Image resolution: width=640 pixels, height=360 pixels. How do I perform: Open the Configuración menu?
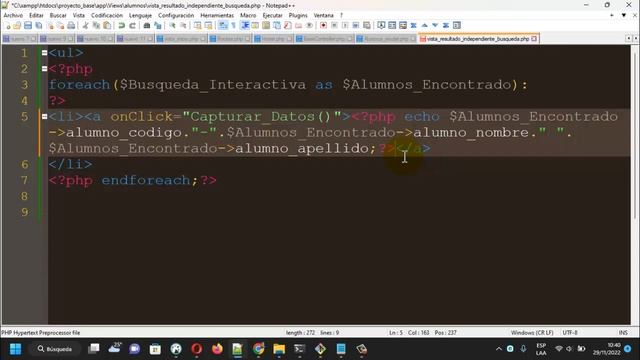(x=176, y=15)
